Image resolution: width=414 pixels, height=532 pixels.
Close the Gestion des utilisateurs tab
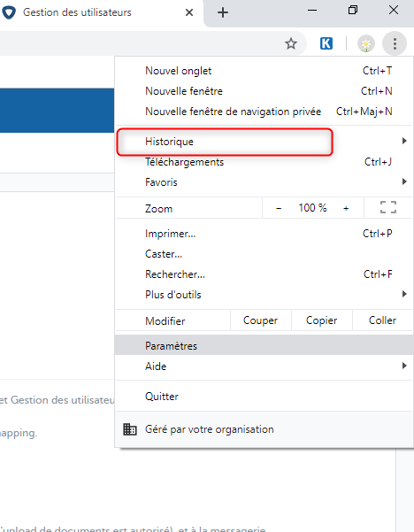click(x=189, y=12)
